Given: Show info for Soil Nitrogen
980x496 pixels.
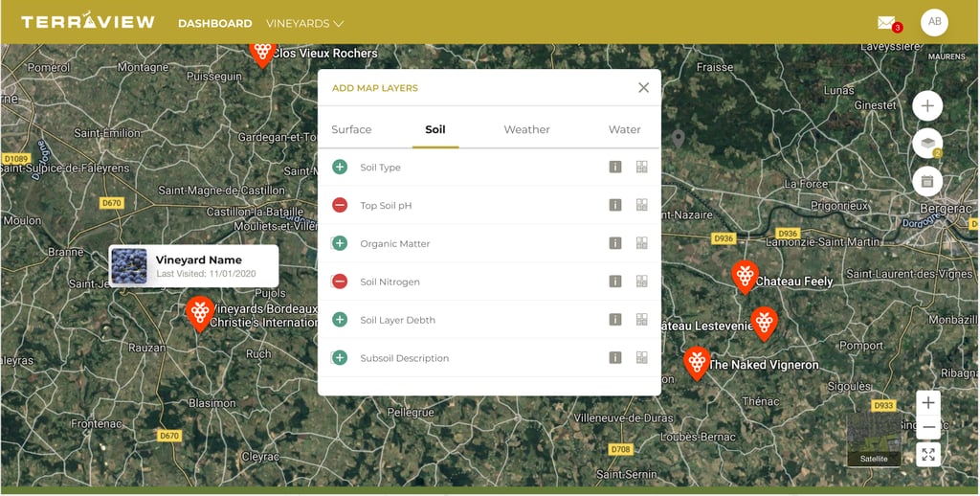Looking at the screenshot, I should coord(615,282).
